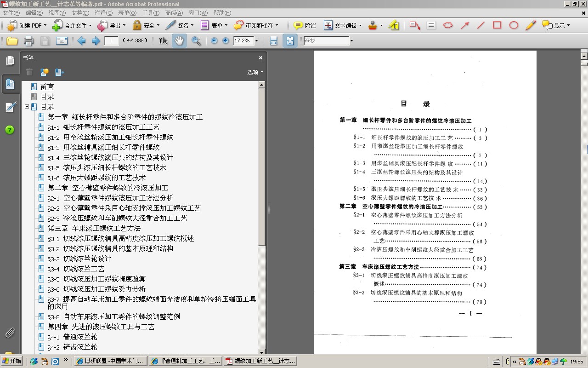Screen dimensions: 588x368
Task: Open the 工具(T) menu
Action: coord(151,13)
